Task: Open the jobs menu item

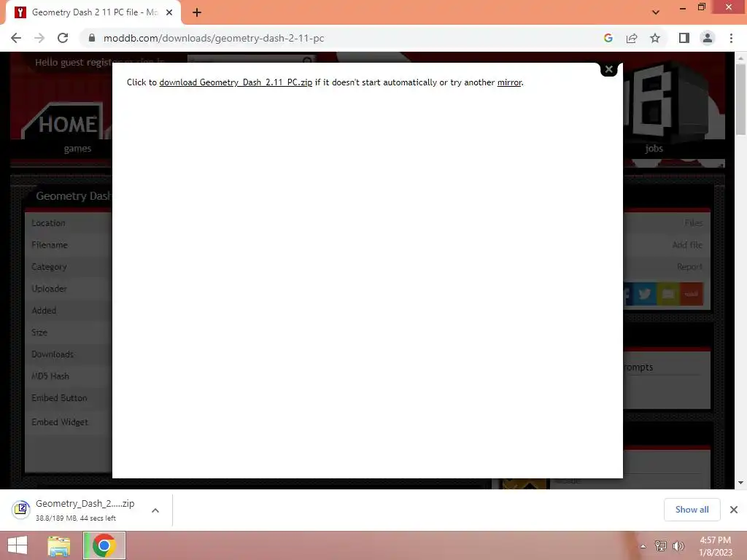Action: click(x=654, y=149)
